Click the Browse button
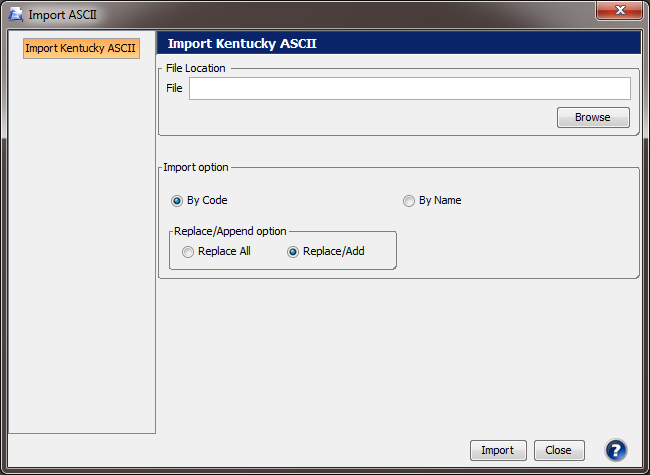The width and height of the screenshot is (650, 475). pos(593,117)
